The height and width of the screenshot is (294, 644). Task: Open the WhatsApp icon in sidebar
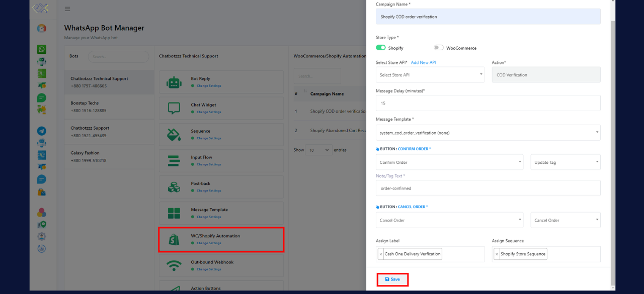click(42, 49)
